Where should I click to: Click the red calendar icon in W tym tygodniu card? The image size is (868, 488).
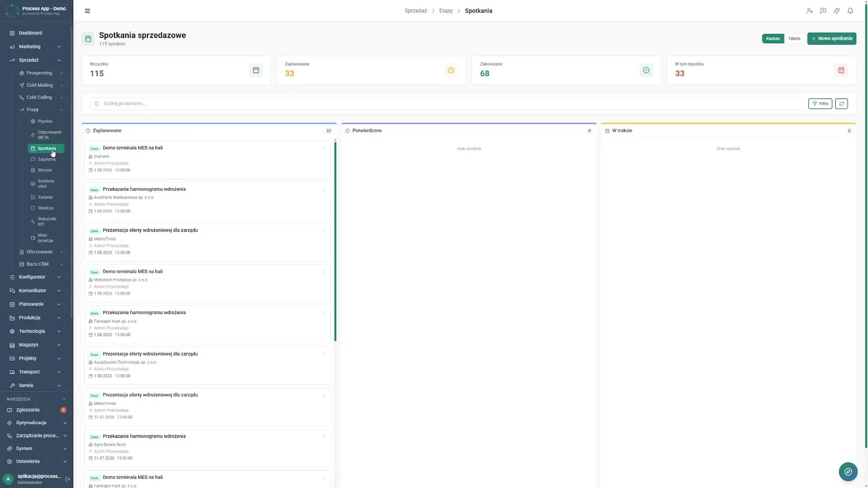pyautogui.click(x=841, y=70)
